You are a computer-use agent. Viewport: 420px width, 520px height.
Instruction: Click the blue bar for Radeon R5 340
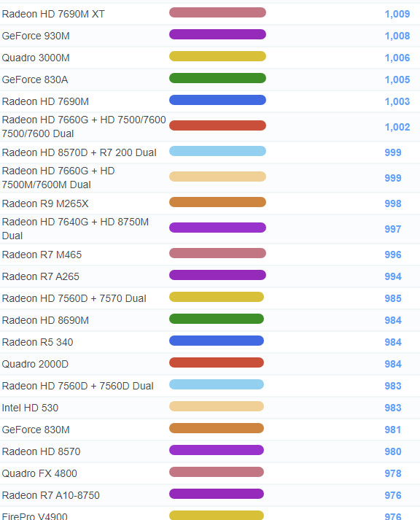[x=217, y=341]
